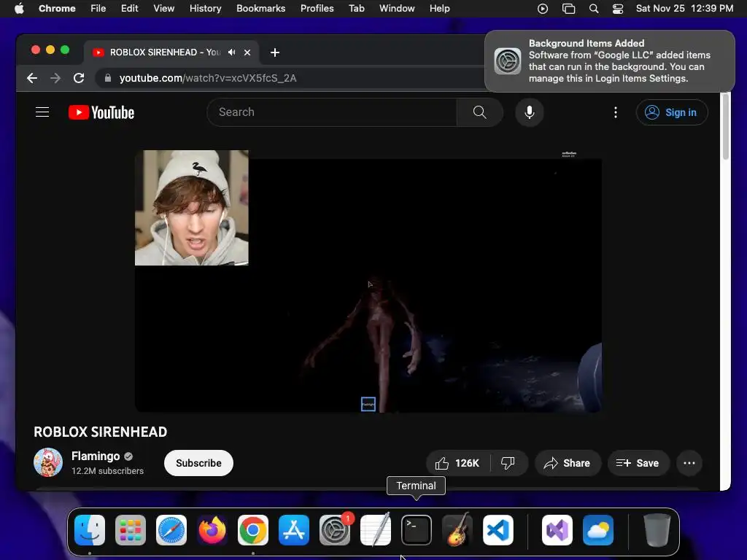The height and width of the screenshot is (560, 747).
Task: Mute the tab via the speaker icon
Action: point(231,52)
